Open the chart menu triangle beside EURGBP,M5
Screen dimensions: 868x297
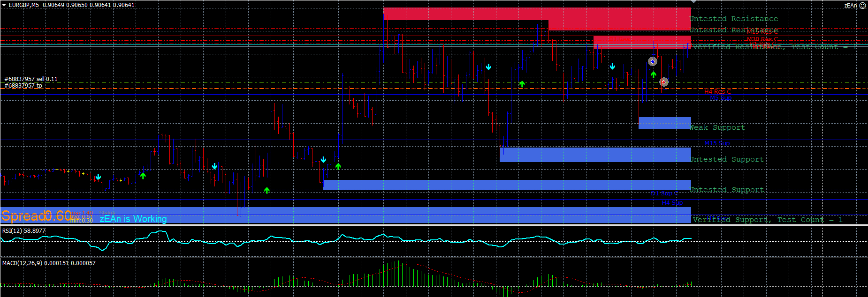point(4,5)
